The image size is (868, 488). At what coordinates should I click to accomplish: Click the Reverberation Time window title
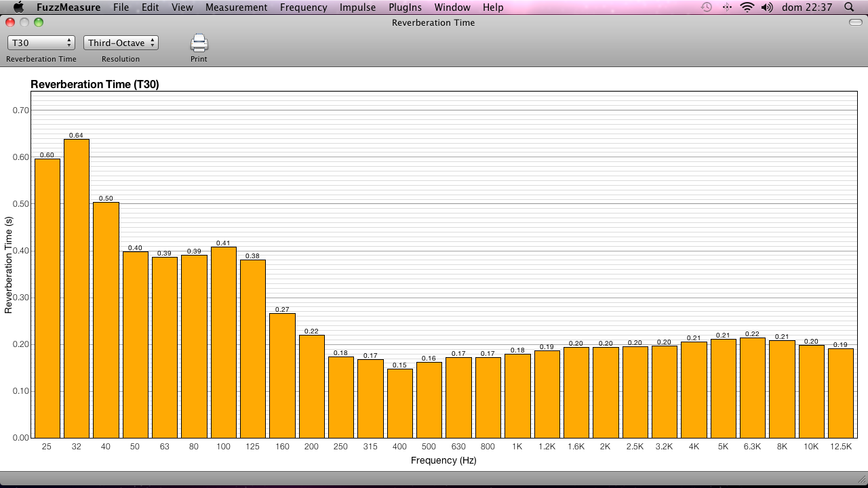click(x=433, y=22)
